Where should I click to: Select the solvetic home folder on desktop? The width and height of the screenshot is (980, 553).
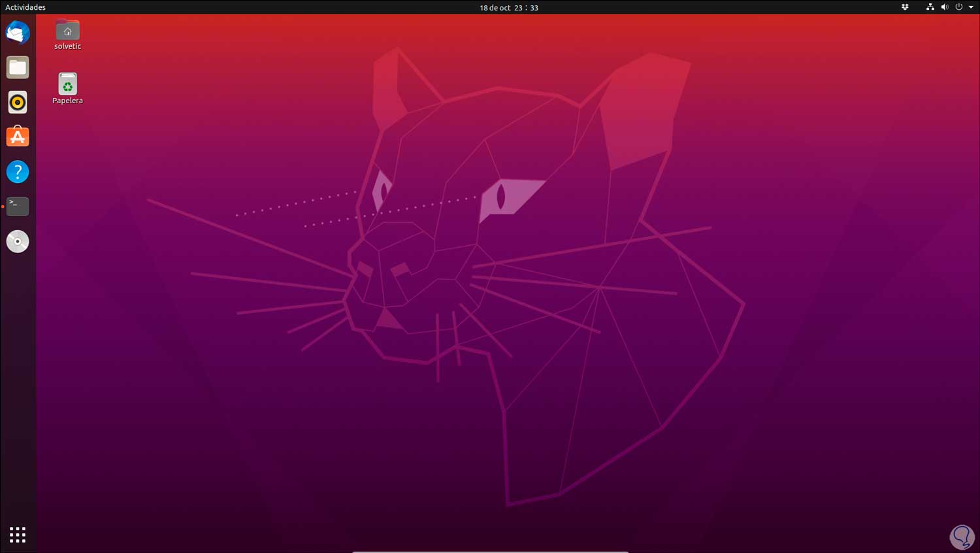(67, 35)
